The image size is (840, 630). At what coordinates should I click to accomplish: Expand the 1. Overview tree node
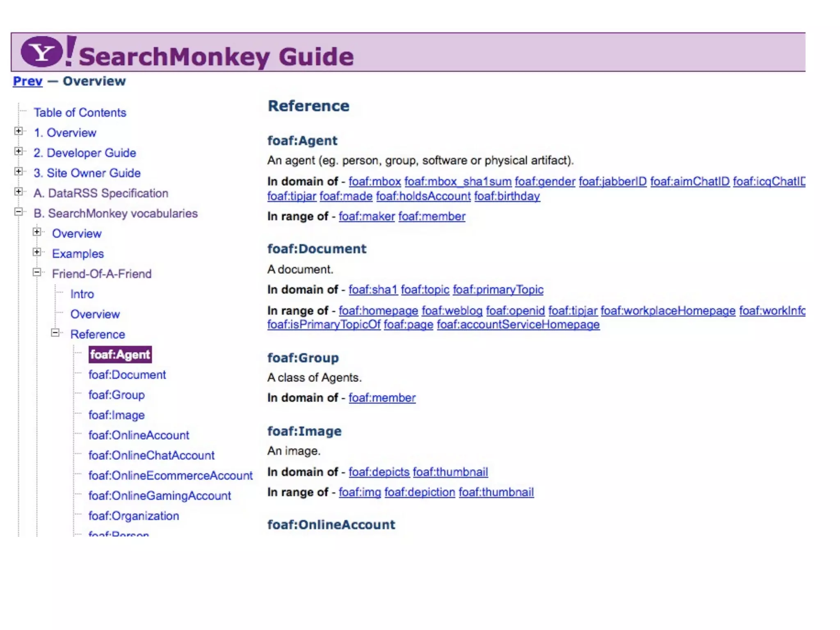point(18,131)
